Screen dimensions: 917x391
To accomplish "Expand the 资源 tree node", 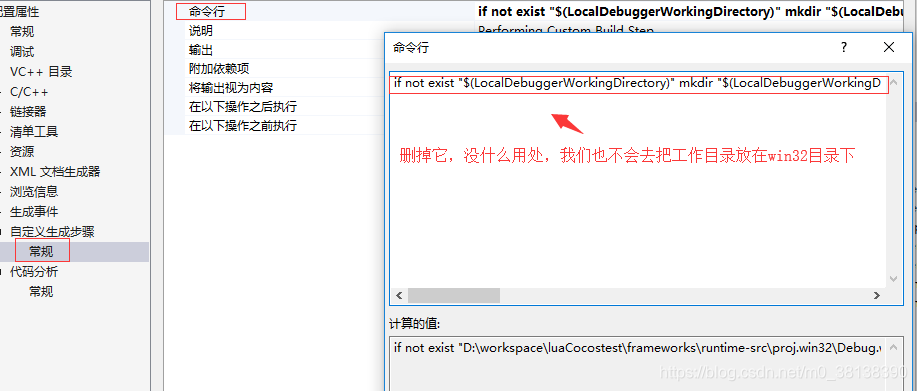I will pos(2,152).
